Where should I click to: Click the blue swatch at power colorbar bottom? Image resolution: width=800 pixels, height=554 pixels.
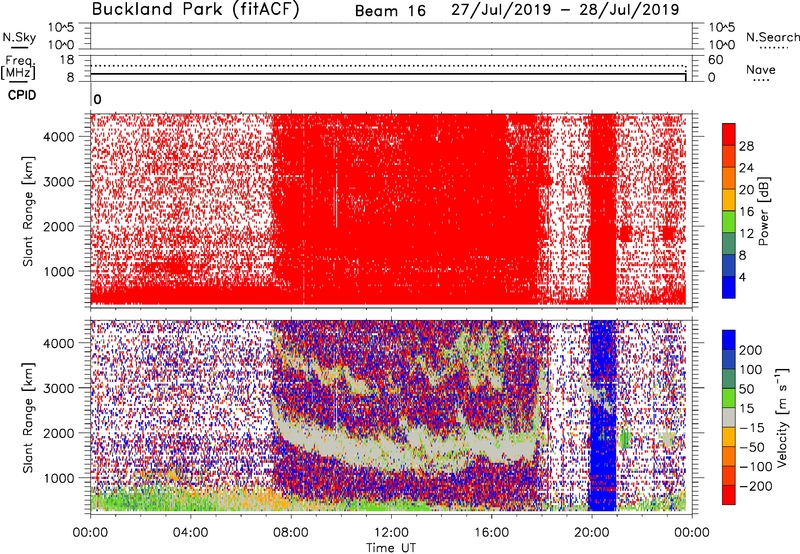(x=729, y=287)
